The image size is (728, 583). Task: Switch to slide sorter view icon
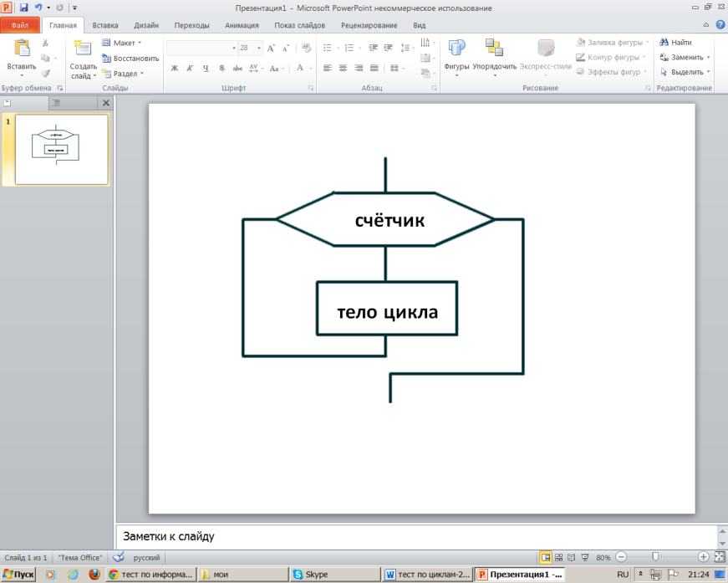pyautogui.click(x=558, y=557)
